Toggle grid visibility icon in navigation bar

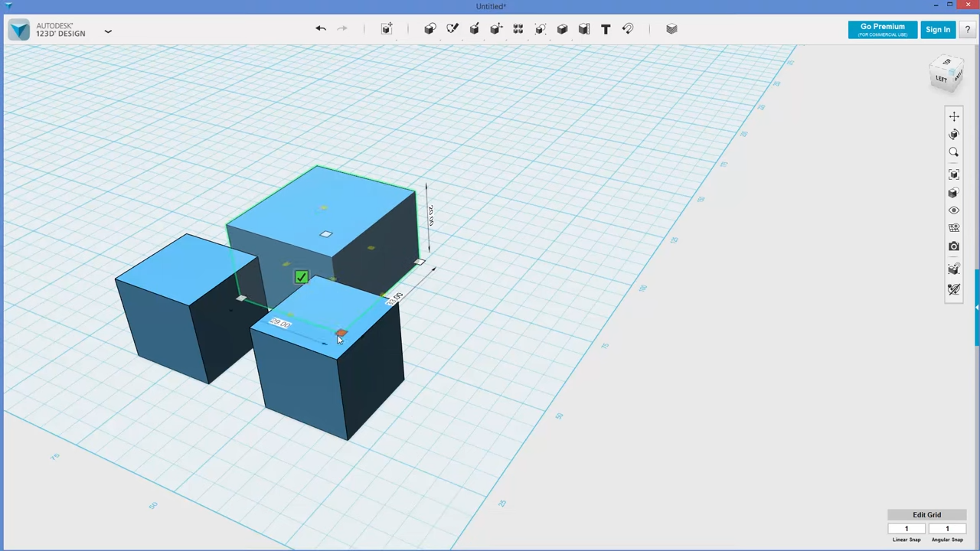coord(954,228)
